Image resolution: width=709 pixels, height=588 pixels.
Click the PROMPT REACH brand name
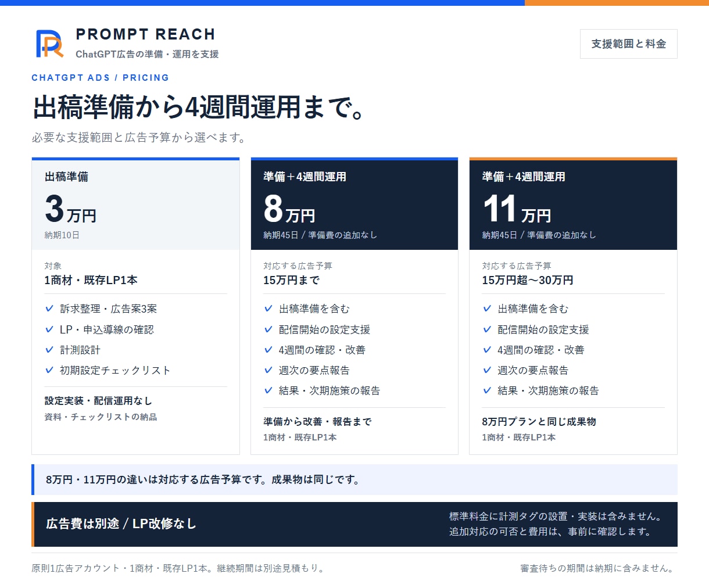pos(146,34)
